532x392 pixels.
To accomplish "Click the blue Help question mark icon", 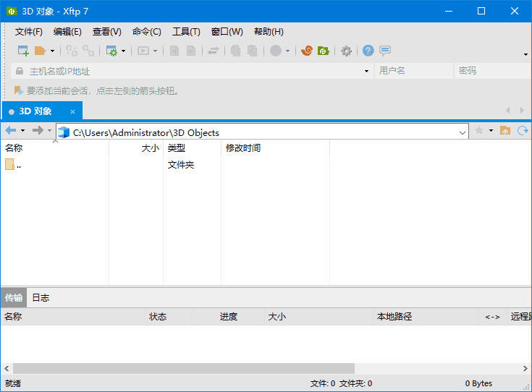I will [368, 51].
